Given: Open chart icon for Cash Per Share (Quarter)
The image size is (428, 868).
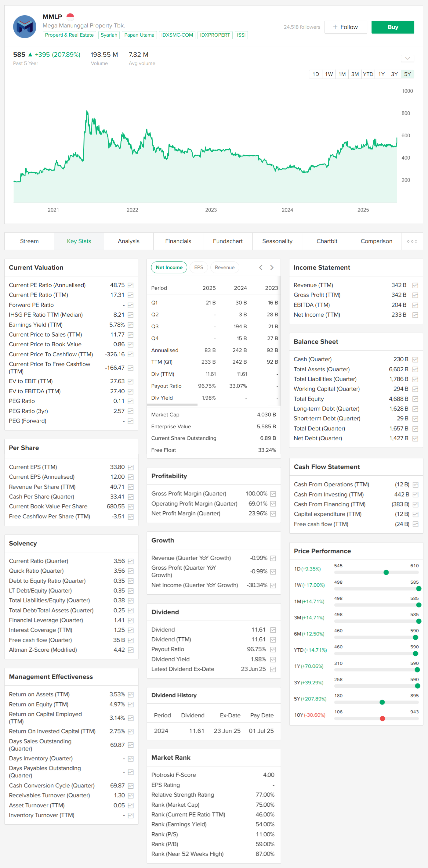Looking at the screenshot, I should pos(131,497).
